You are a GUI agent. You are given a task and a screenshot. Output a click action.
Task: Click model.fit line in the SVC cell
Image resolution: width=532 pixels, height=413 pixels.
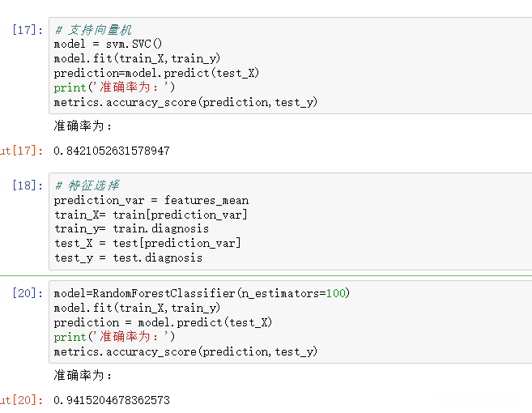pyautogui.click(x=137, y=58)
